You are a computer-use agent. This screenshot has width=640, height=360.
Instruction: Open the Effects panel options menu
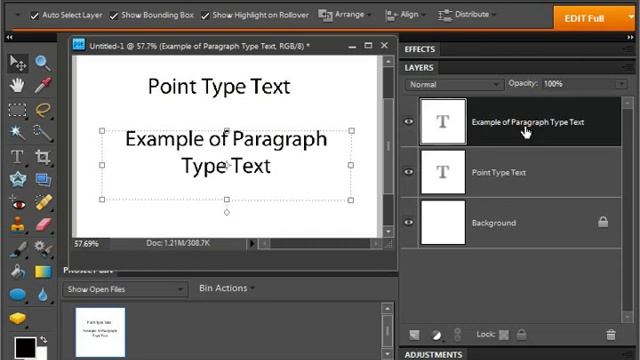pyautogui.click(x=627, y=50)
